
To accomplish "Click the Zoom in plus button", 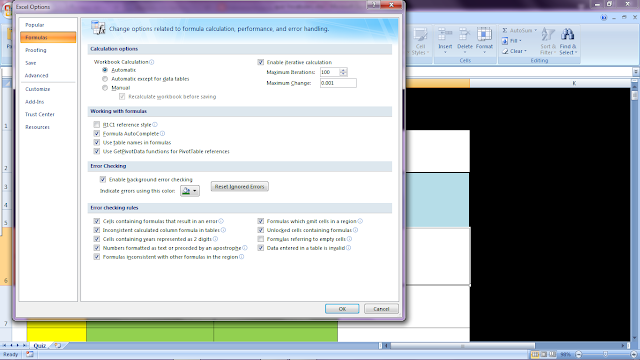I will (x=634, y=354).
